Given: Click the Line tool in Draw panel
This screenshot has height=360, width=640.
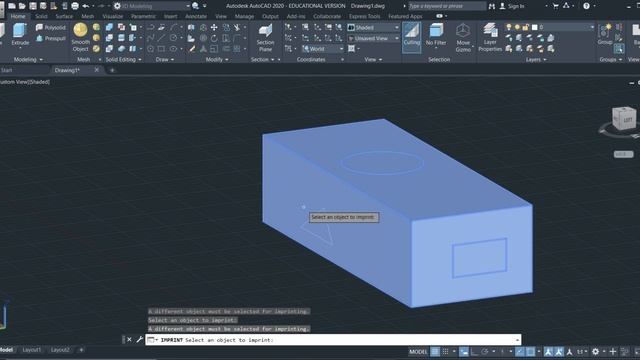Looking at the screenshot, I should click(x=162, y=38).
